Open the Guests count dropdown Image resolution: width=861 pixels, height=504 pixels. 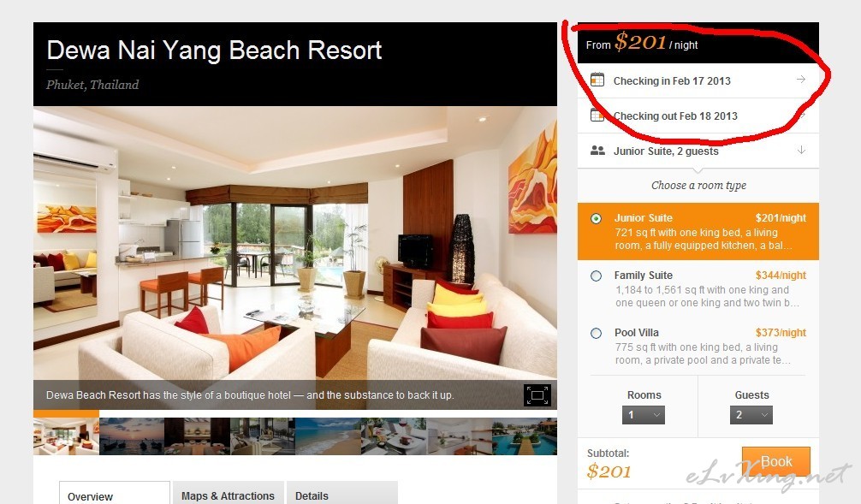click(751, 415)
